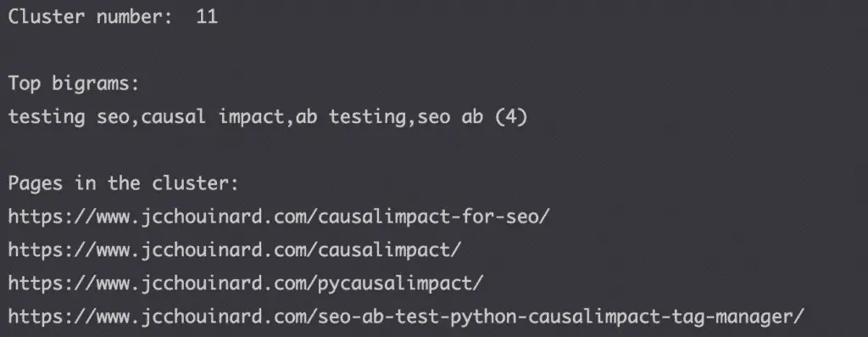Open the pycausalimpact page URL

click(245, 283)
